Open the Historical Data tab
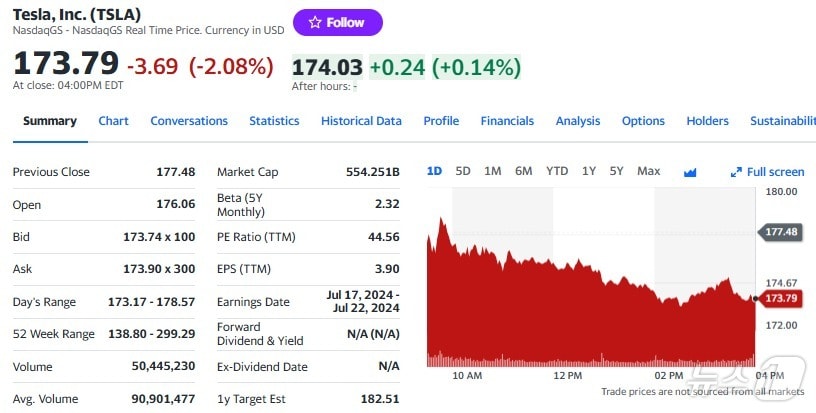816x413 pixels. (361, 121)
